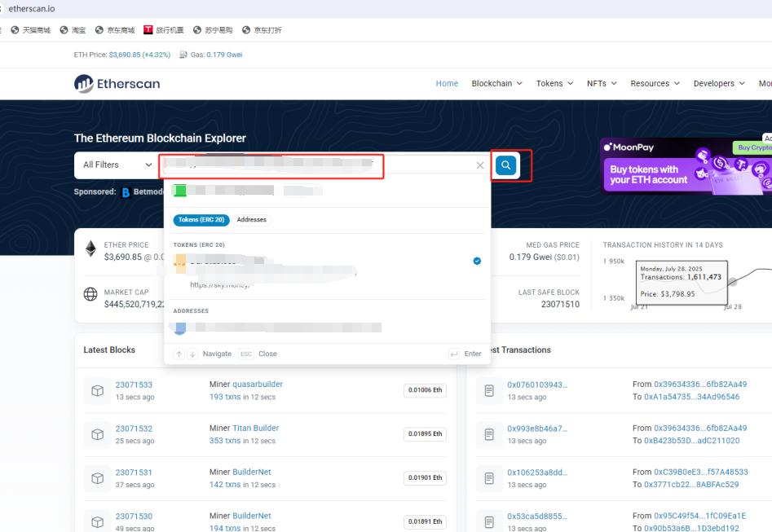Click the blue search magnifier button
772x532 pixels.
point(506,165)
